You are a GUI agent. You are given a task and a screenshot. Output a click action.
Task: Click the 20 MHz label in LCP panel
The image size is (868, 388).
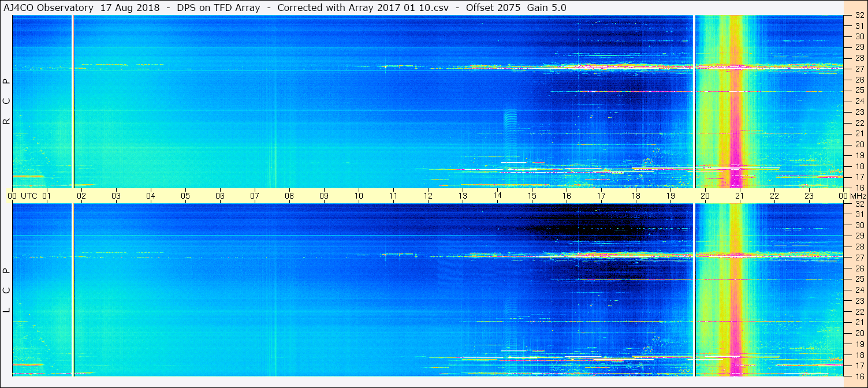point(859,333)
